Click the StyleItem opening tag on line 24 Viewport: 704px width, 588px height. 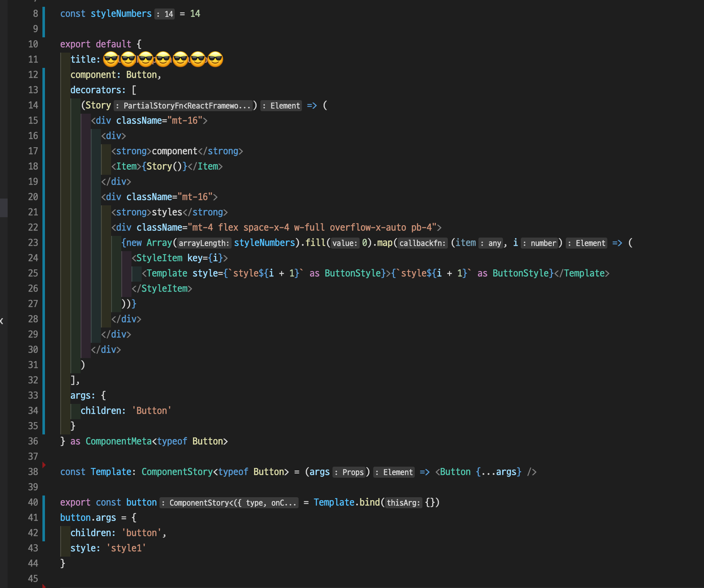coord(180,258)
